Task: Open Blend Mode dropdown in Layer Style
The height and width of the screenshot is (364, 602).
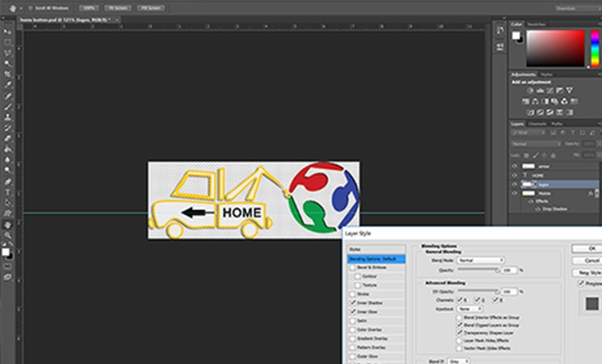Action: 480,260
